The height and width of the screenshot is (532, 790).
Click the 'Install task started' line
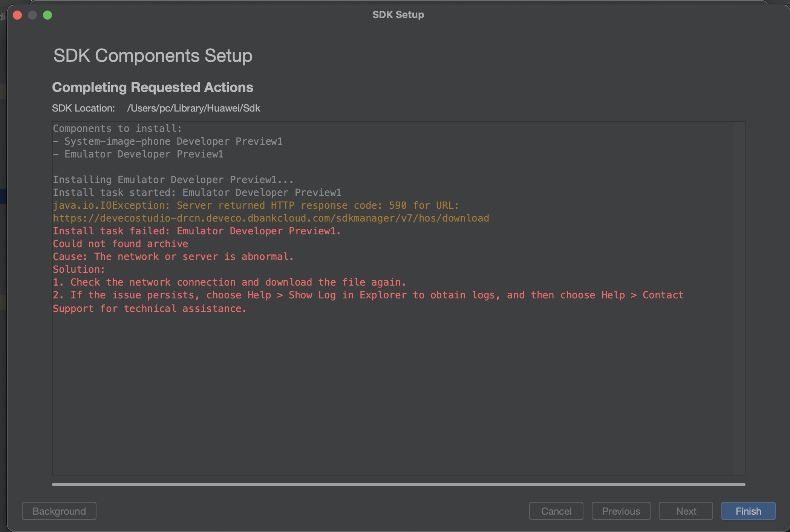pyautogui.click(x=197, y=193)
